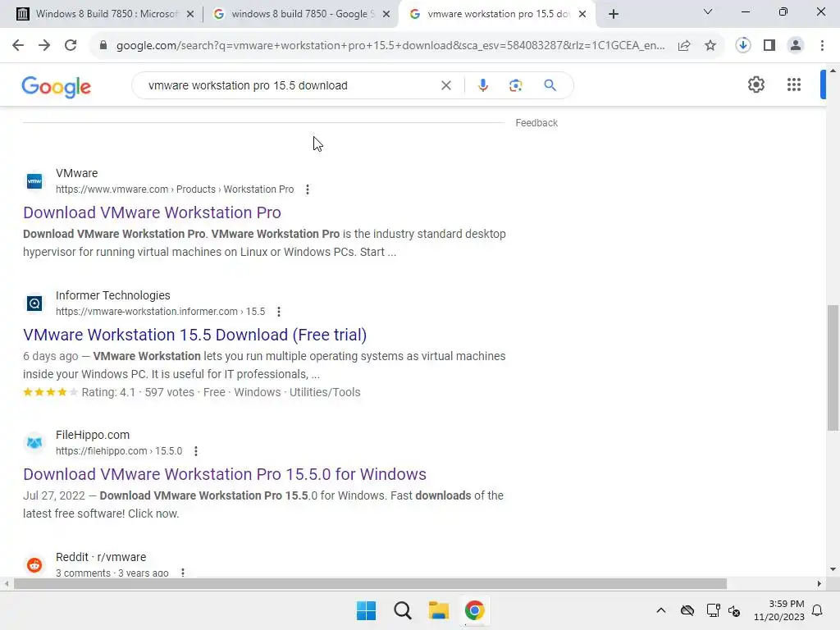Click the scroll right arrow

click(x=819, y=583)
